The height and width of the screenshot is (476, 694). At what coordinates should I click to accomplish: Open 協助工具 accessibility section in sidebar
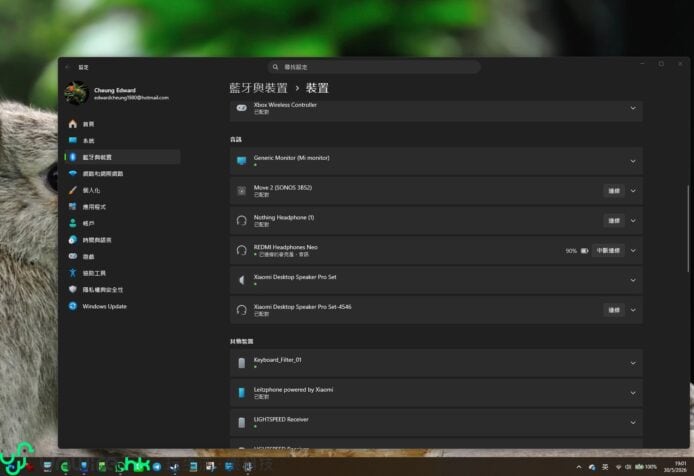122,273
